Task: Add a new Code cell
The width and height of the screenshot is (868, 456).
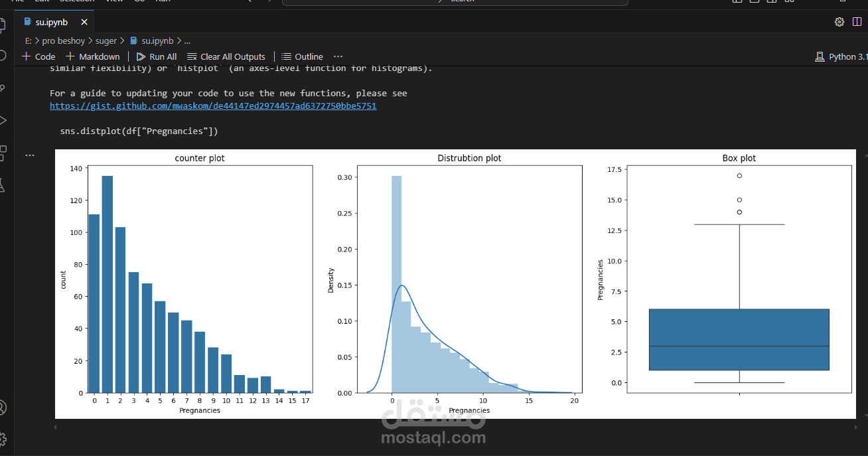Action: pyautogui.click(x=38, y=56)
